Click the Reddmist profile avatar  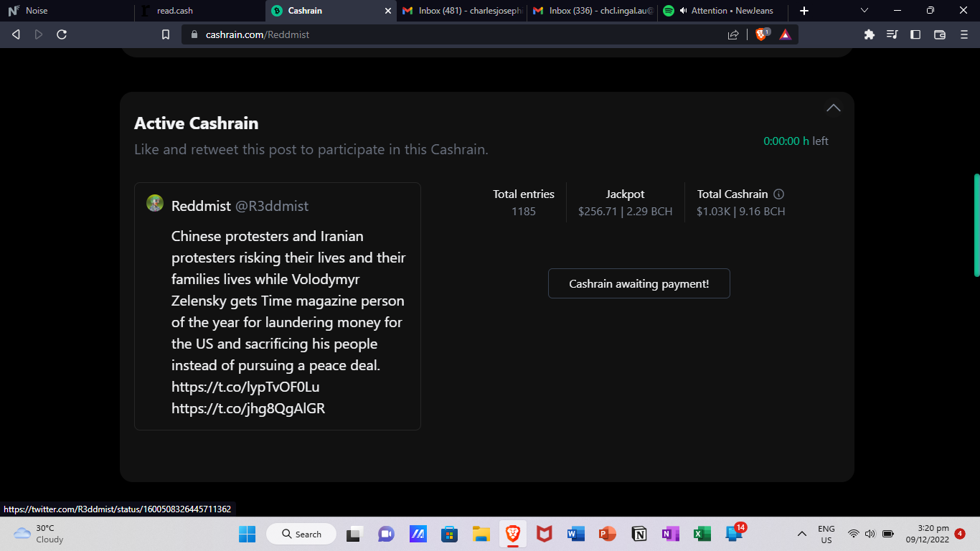click(x=155, y=203)
